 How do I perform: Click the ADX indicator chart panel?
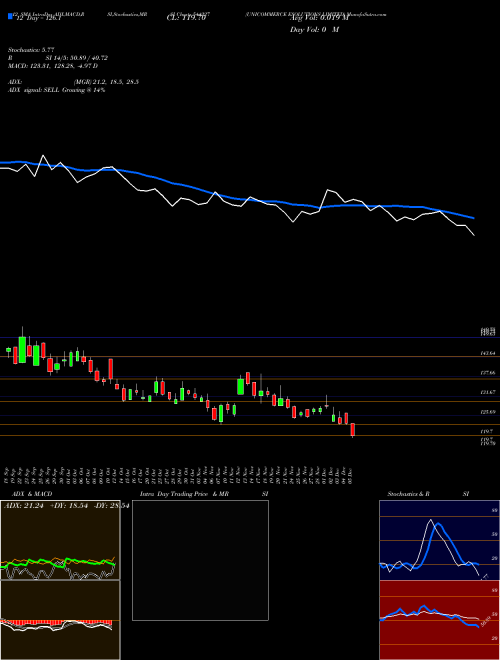click(x=60, y=540)
